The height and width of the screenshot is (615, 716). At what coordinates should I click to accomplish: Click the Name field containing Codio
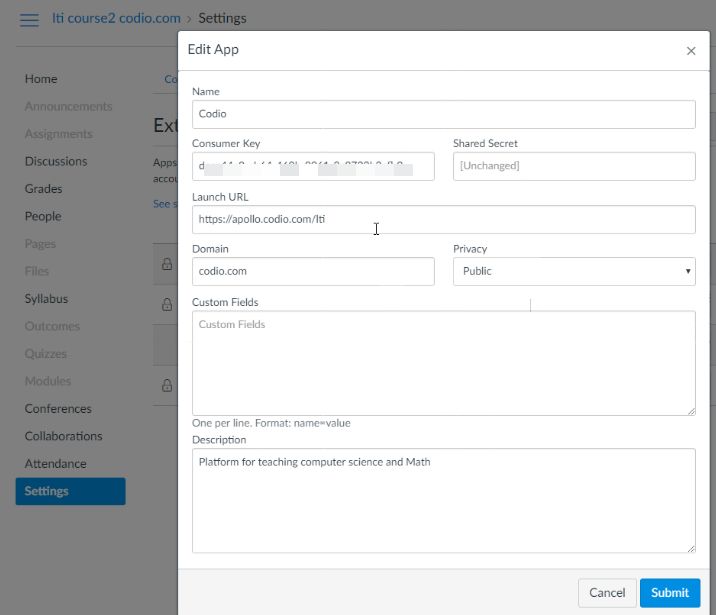coord(443,114)
